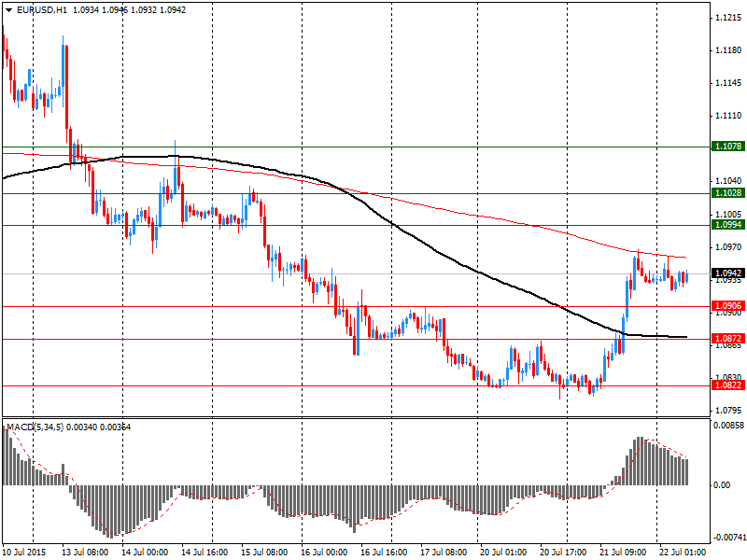Image resolution: width=747 pixels, height=560 pixels.
Task: Click the 0.00 MACD zero level label
Action: click(x=722, y=484)
